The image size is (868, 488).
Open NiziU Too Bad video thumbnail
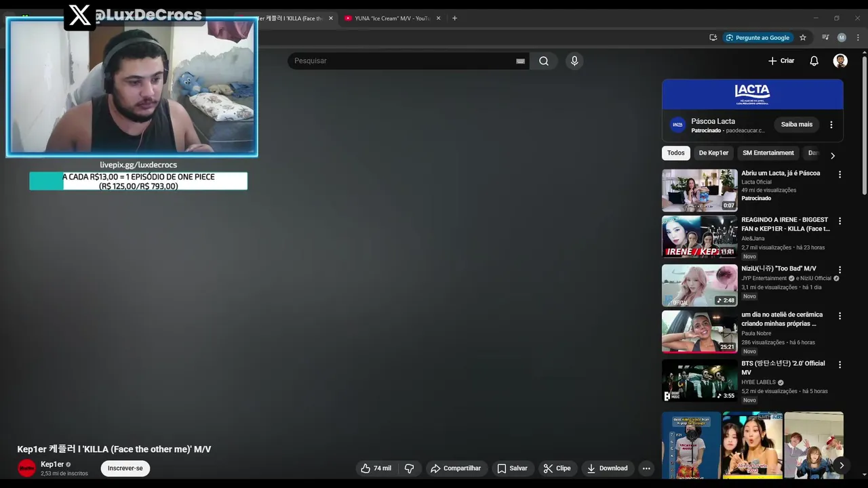point(700,286)
